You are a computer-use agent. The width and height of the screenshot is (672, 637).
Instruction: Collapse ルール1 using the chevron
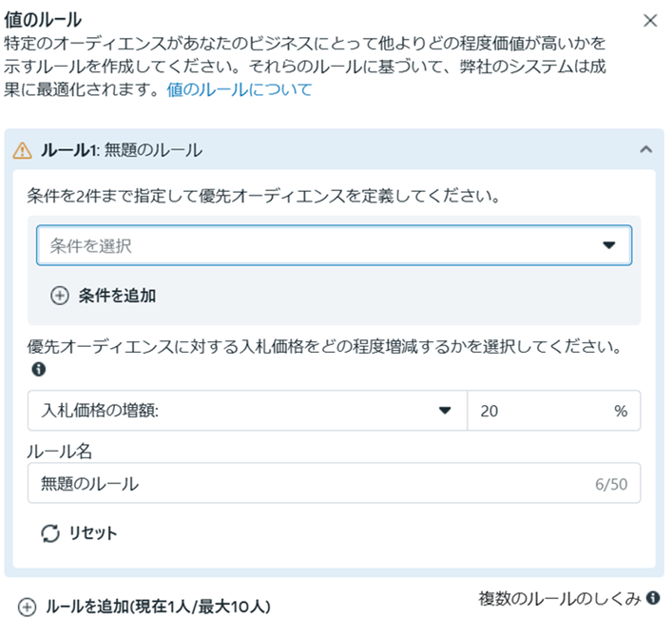click(x=646, y=150)
